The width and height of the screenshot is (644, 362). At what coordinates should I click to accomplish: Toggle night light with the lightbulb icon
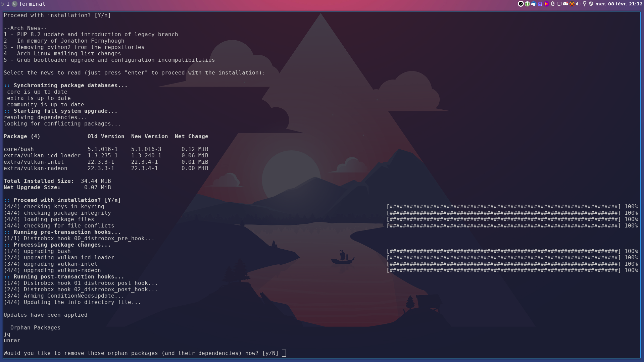[x=585, y=4]
